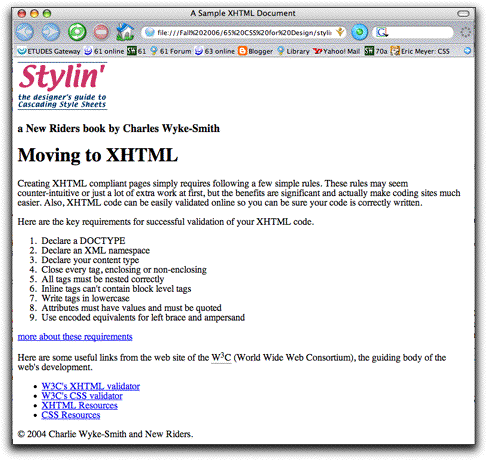Click the Stylin' logo image
The image size is (487, 460).
click(62, 86)
